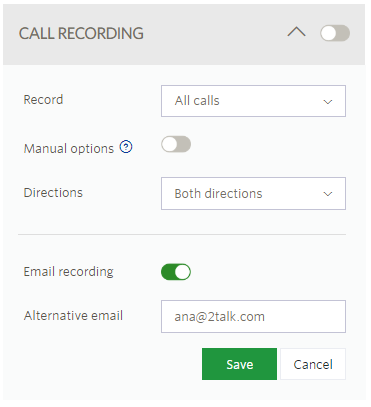Save the call recording settings
The width and height of the screenshot is (371, 407).
coord(239,364)
